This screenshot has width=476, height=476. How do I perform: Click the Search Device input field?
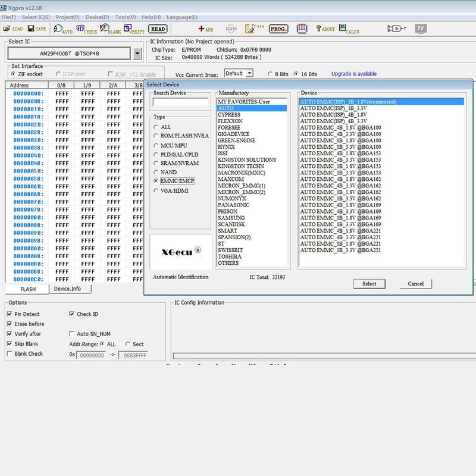tap(181, 102)
